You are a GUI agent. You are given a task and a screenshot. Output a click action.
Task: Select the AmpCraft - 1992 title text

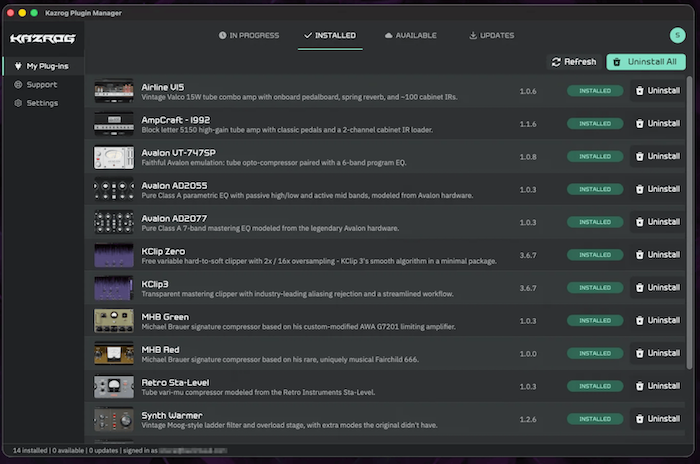175,120
